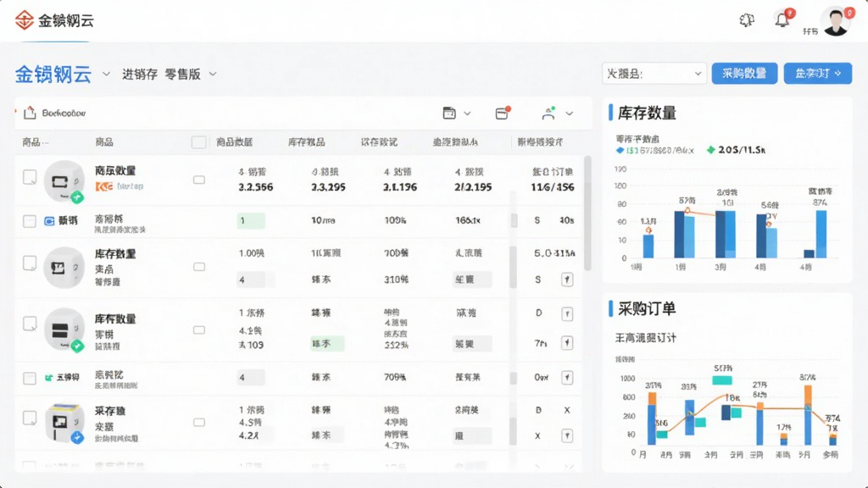Click the green diamond legend marker before 2.05/11.5k
868x488 pixels.
711,150
